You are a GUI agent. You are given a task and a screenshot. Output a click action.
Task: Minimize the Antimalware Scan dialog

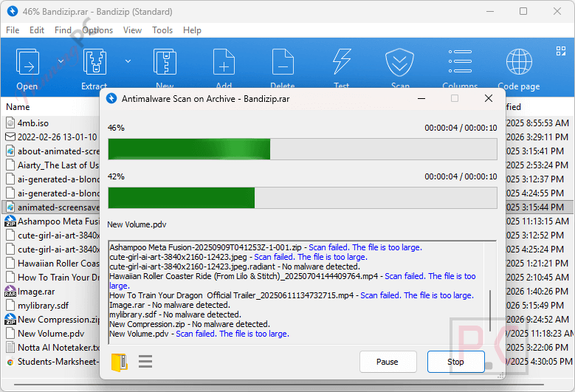click(421, 98)
